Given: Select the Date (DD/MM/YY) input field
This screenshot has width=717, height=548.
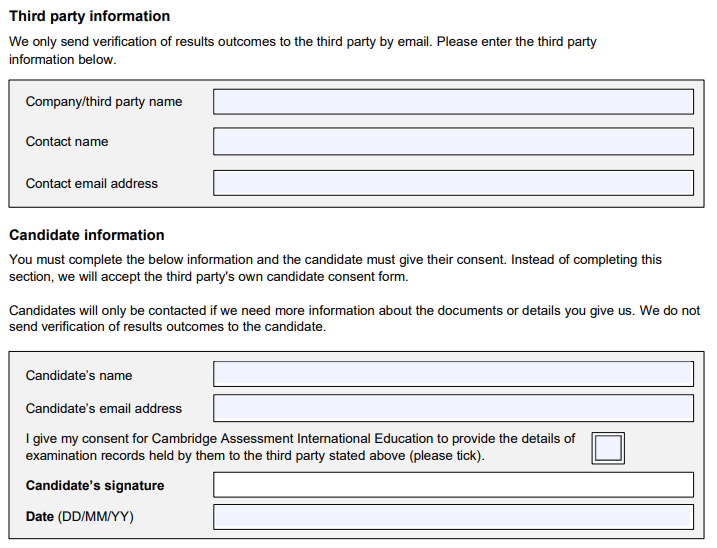Looking at the screenshot, I should click(453, 517).
